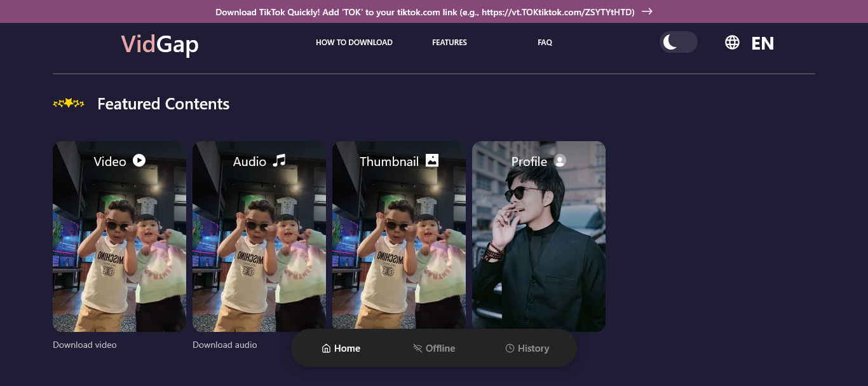
Task: Switch to the Offline tab
Action: (x=434, y=348)
